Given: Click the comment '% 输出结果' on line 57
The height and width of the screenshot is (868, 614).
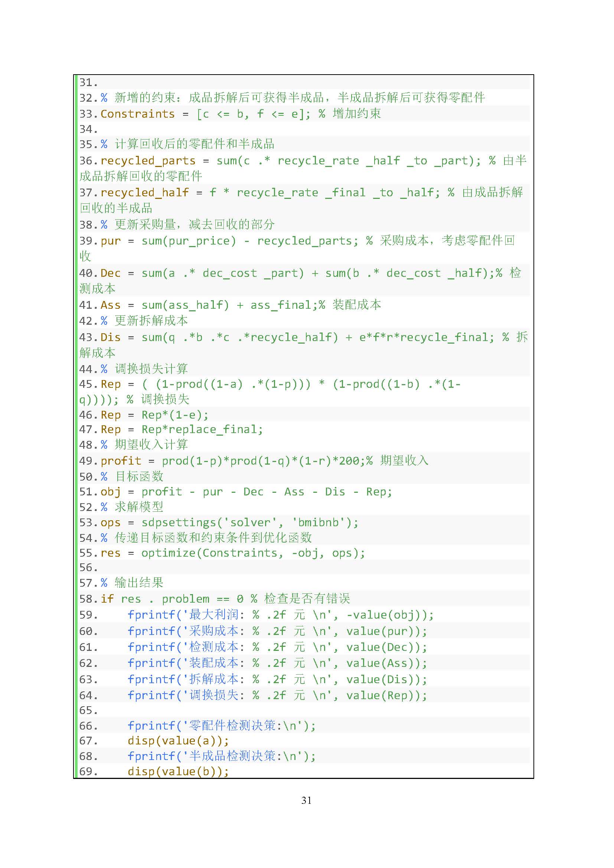Looking at the screenshot, I should (x=131, y=583).
